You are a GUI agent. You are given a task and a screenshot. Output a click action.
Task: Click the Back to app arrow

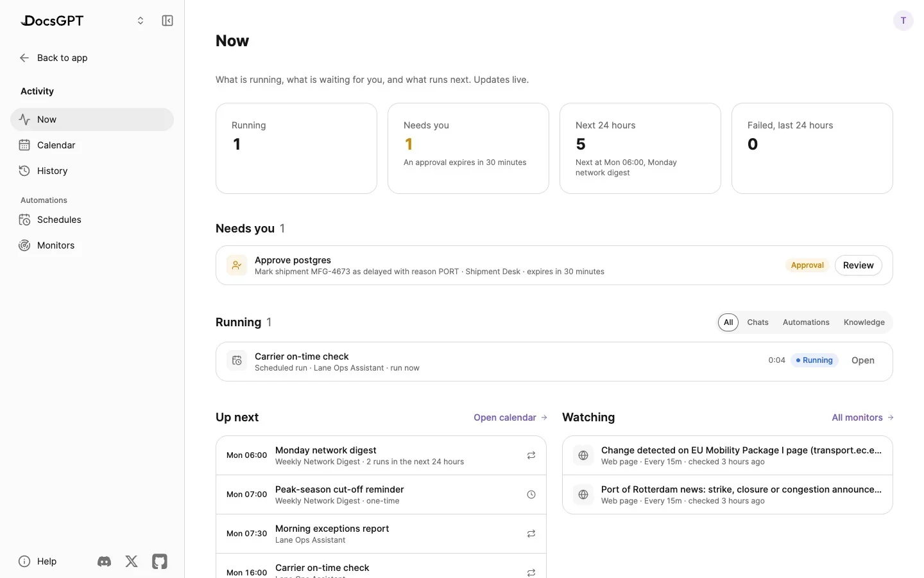24,58
